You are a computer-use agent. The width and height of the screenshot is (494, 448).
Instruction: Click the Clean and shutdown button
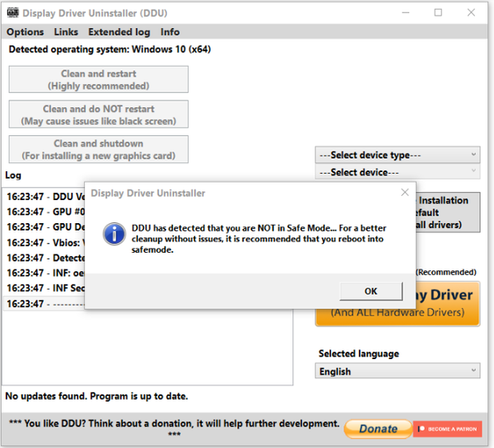click(99, 149)
